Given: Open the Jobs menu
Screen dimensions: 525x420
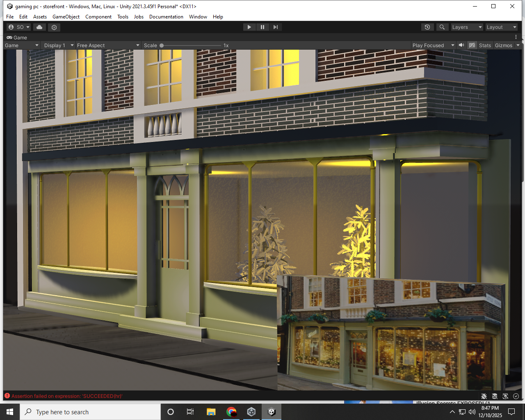Looking at the screenshot, I should 139,17.
